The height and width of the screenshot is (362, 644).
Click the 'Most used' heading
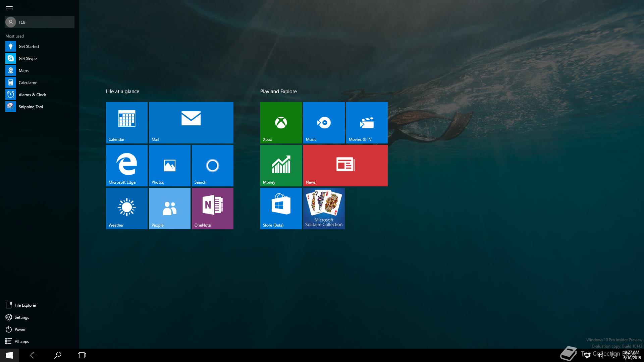[14, 36]
